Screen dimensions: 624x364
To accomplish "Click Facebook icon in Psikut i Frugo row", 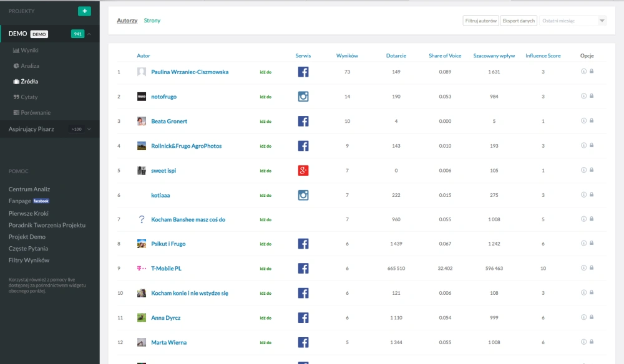I will click(x=303, y=244).
